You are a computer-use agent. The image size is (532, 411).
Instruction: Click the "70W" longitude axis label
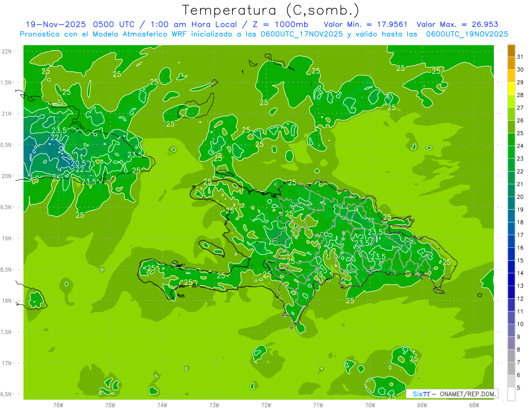point(370,405)
